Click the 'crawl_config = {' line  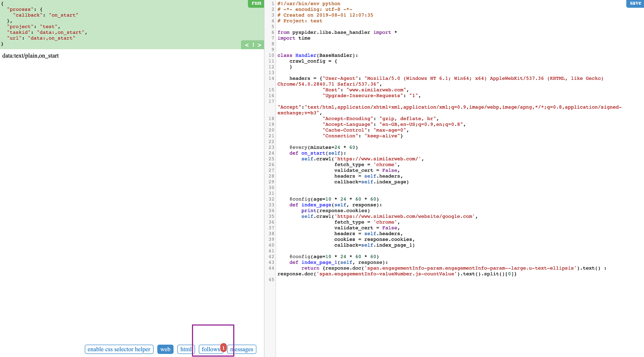click(313, 61)
